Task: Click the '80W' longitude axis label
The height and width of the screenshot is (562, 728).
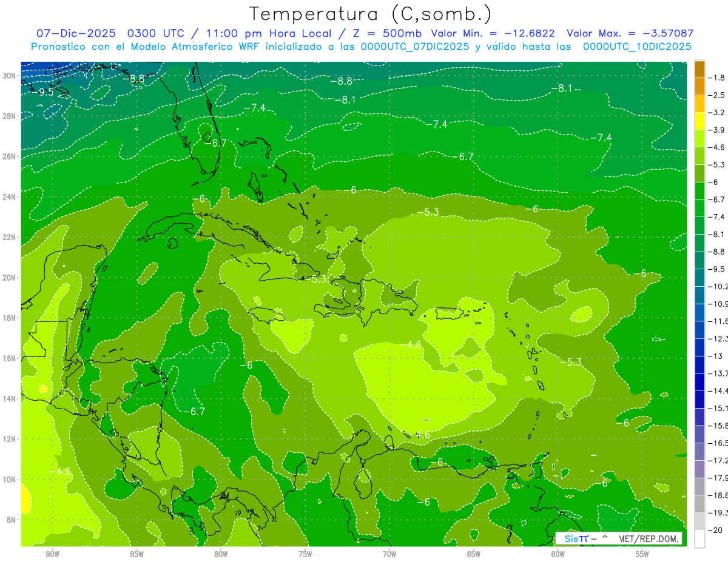Action: pos(221,554)
